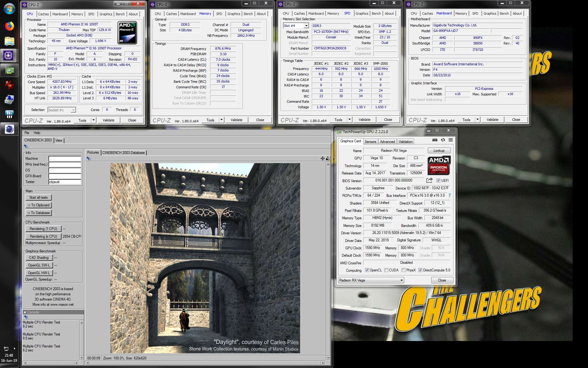The height and width of the screenshot is (368, 588).
Task: Click the Lookup button in GPU-Z
Action: (x=439, y=151)
